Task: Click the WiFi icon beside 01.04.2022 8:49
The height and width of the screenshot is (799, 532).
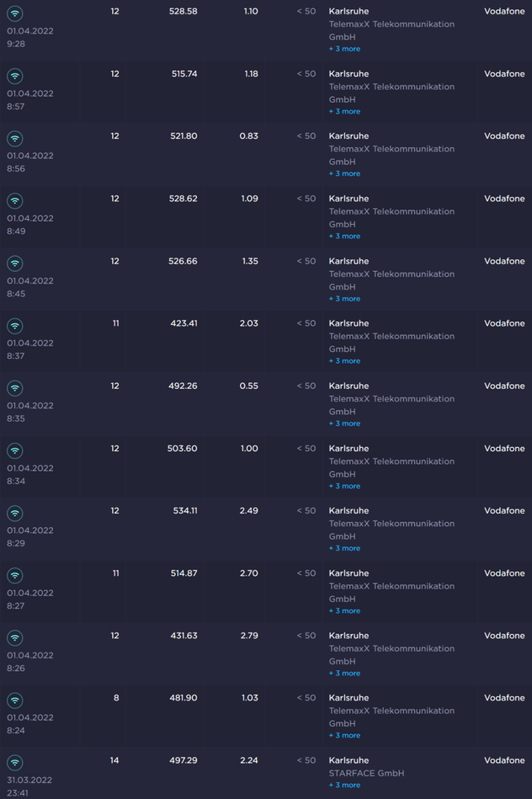Action: [14, 201]
